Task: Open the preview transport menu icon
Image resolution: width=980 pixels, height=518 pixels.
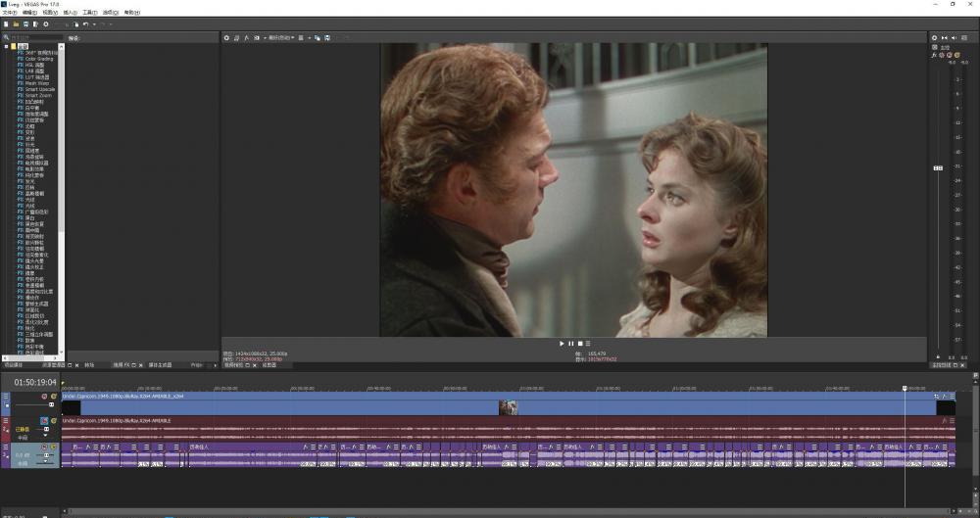Action: 588,344
